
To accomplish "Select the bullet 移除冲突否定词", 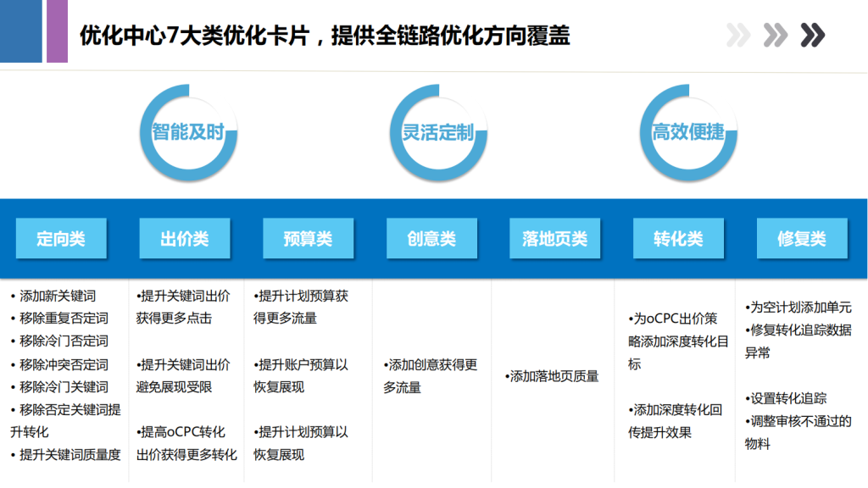I will 59,364.
